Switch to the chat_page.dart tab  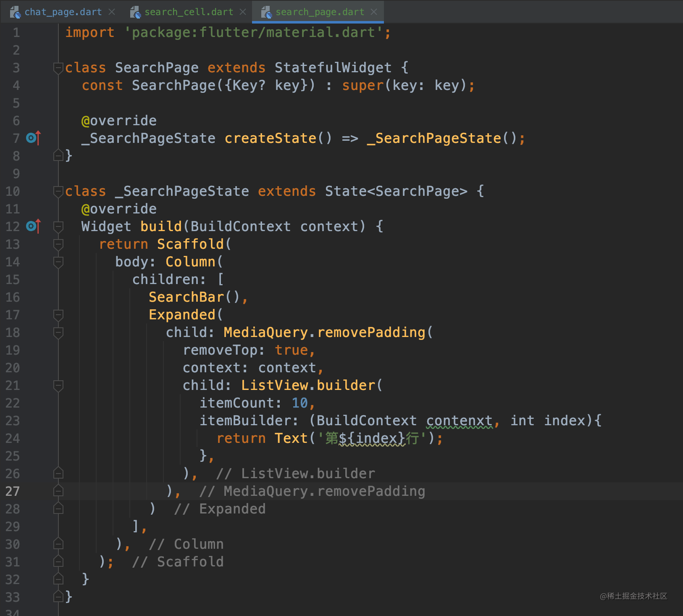pos(63,12)
